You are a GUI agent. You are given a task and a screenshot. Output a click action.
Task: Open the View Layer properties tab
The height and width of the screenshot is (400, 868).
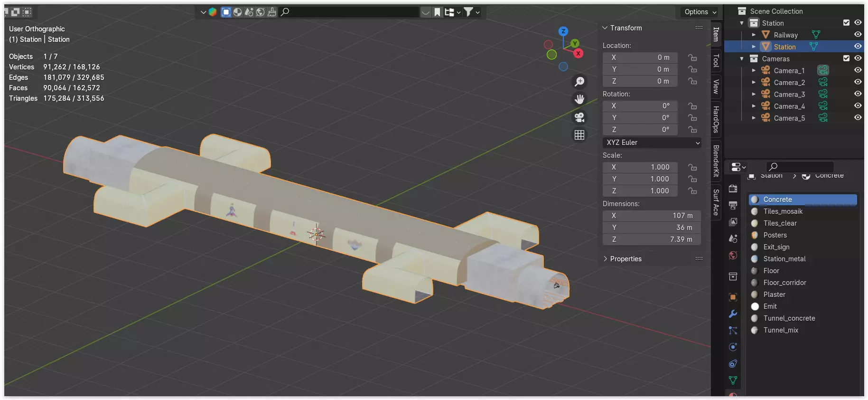[733, 222]
